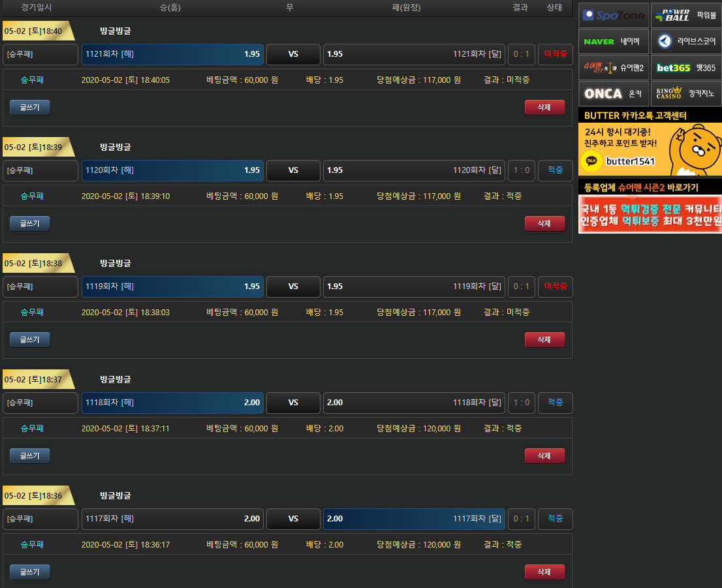Image resolution: width=722 pixels, height=588 pixels.
Task: Select the 1121회차 [해] home odds cell
Action: (172, 54)
